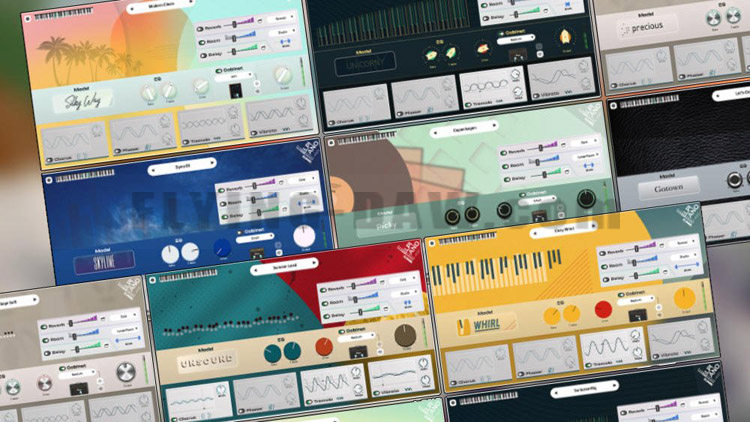The height and width of the screenshot is (422, 750).
Task: Click preset name selector in bottom dark panel
Action: pos(585,389)
